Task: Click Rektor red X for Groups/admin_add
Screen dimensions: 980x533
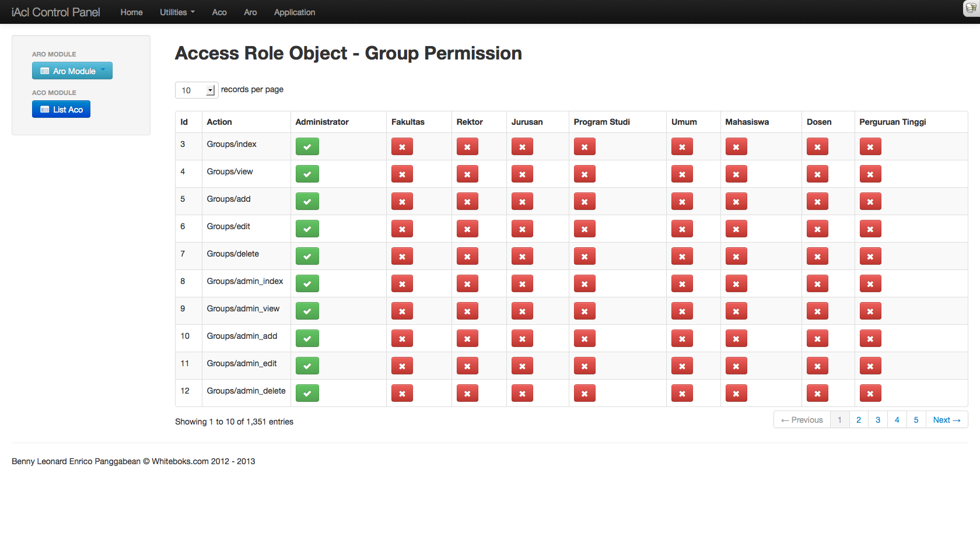Action: 467,338
